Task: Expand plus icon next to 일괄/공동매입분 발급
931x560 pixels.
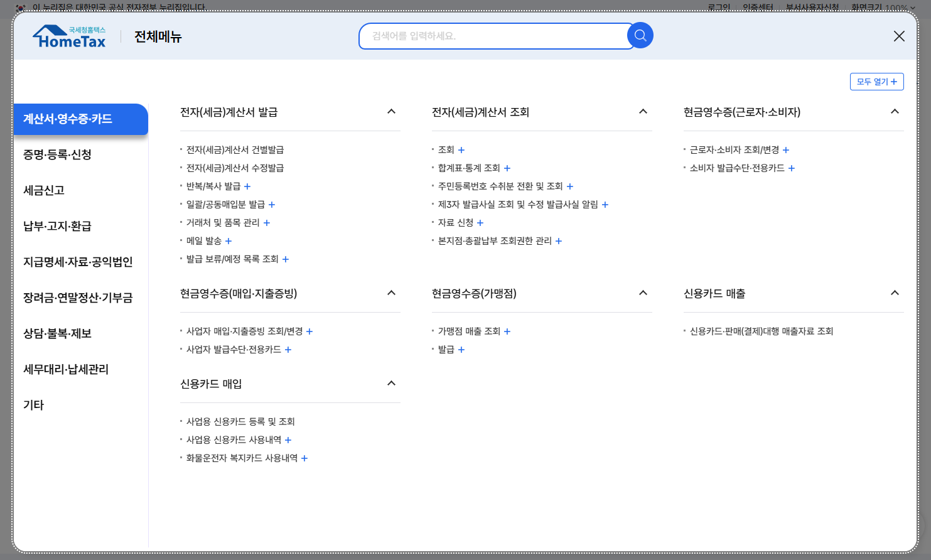Action: tap(272, 205)
